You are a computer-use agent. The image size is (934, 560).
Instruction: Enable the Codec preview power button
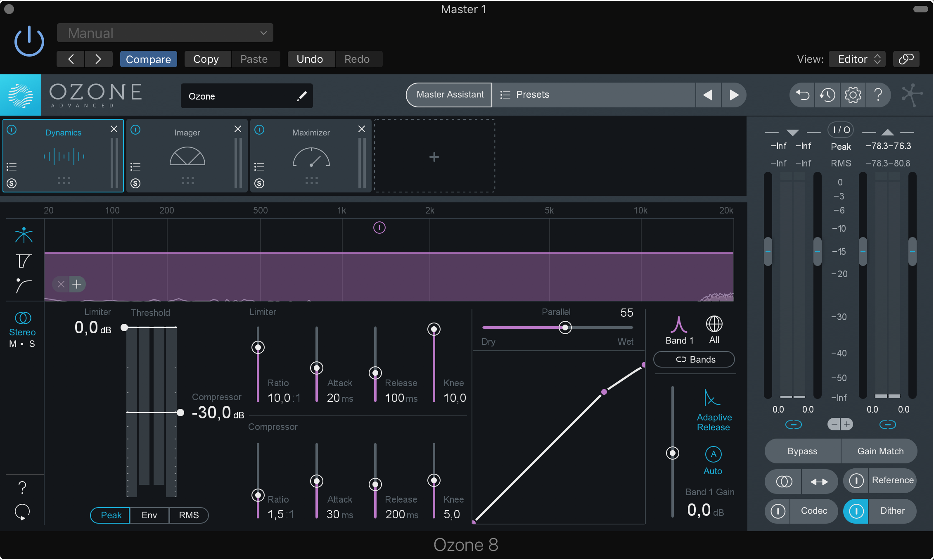[778, 511]
